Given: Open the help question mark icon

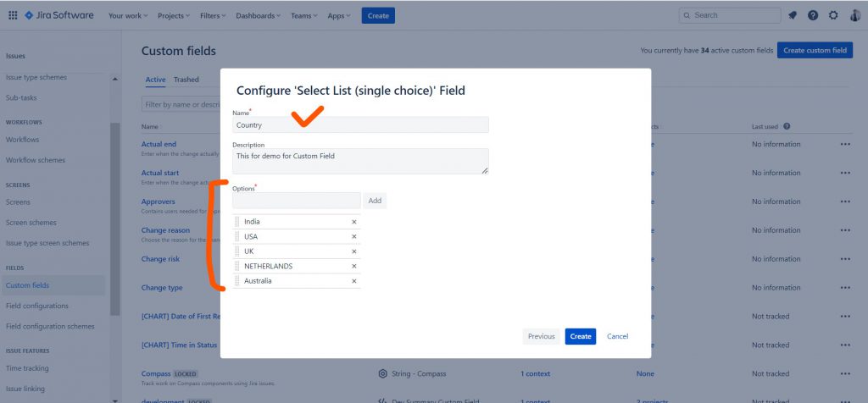Looking at the screenshot, I should click(813, 15).
